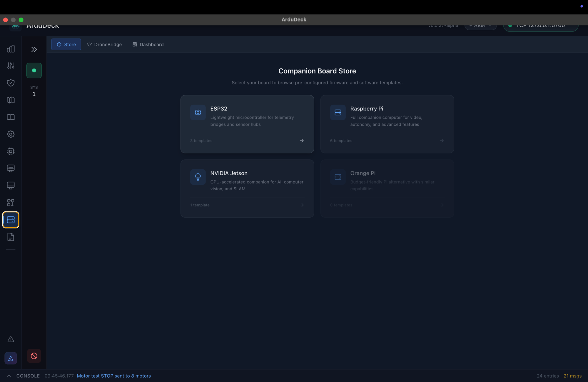The image size is (588, 382).
Task: Open the document file sidebar icon
Action: (x=11, y=237)
